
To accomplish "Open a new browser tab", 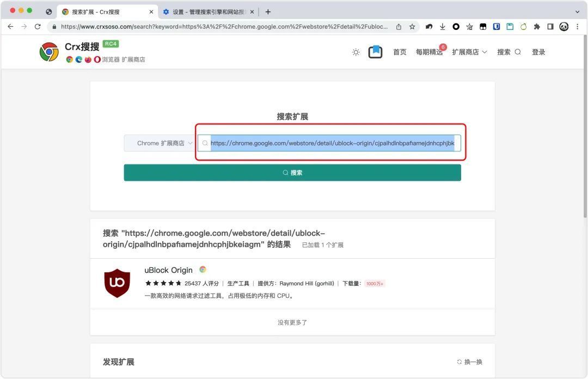I will pyautogui.click(x=268, y=12).
